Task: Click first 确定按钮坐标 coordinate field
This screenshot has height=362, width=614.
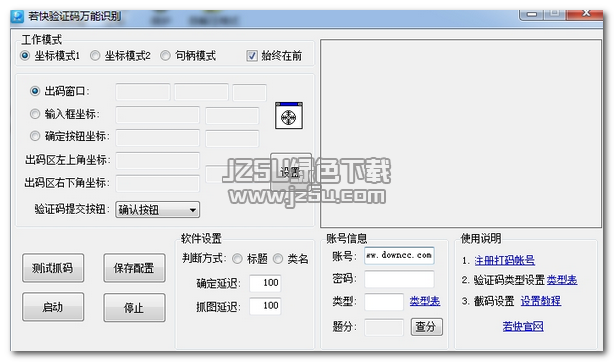Action: pos(157,138)
